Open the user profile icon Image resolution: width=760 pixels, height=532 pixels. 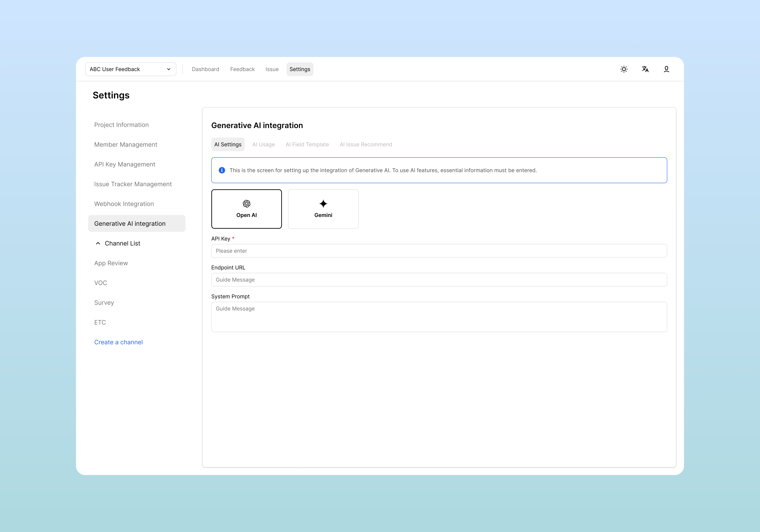[x=666, y=69]
